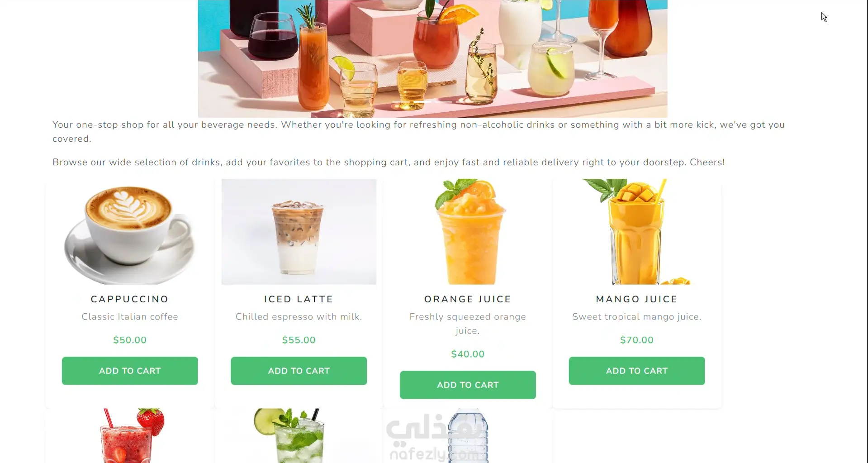Click the $55.00 Iced Latte price

[299, 340]
